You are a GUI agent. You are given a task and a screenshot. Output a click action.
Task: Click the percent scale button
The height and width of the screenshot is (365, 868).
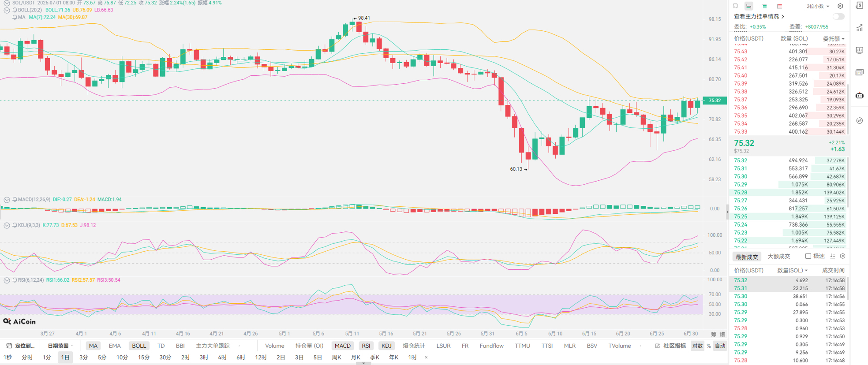pos(709,346)
